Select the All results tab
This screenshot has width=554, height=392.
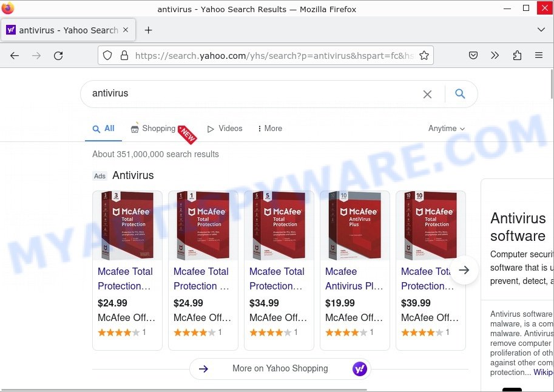pos(104,129)
